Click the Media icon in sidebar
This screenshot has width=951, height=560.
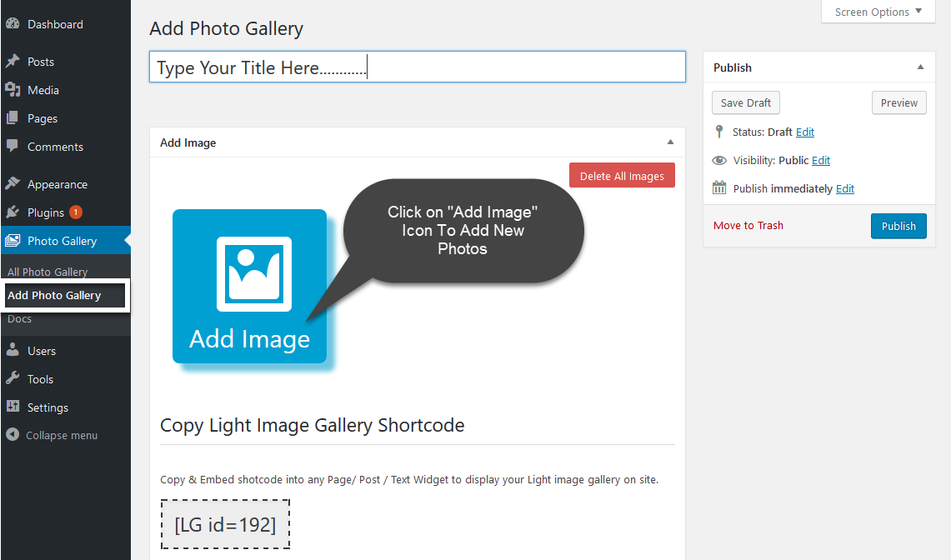(13, 90)
